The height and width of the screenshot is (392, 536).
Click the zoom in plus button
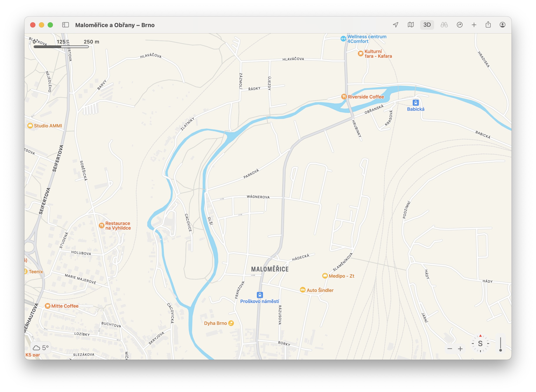460,349
